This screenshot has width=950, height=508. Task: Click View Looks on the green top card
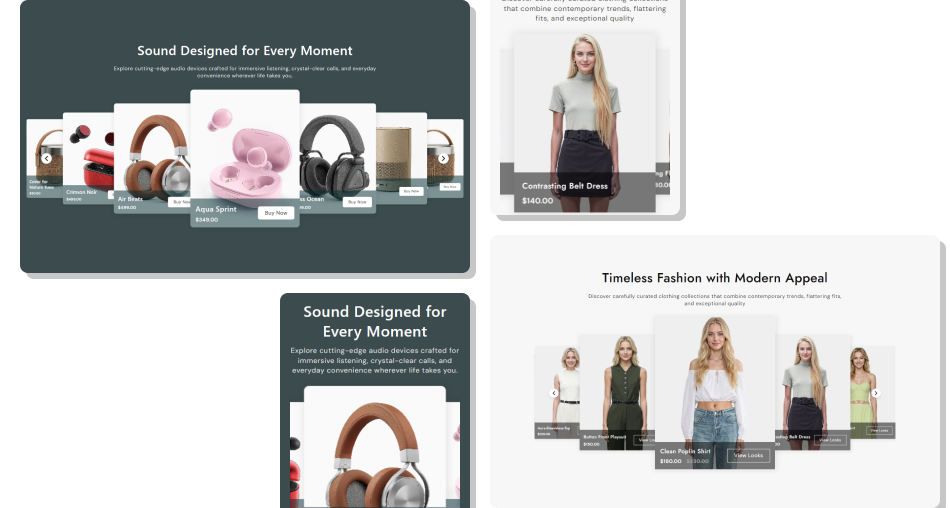click(x=879, y=430)
